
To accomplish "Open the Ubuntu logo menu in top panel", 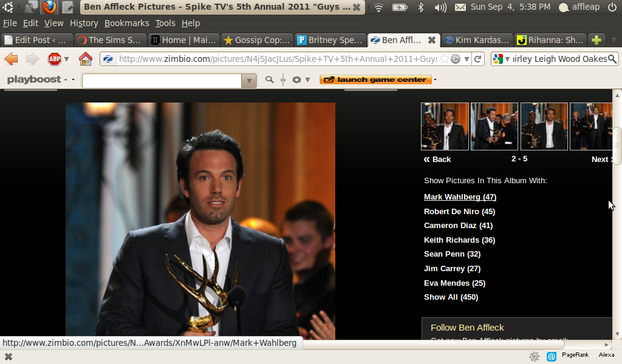I will coord(7,7).
